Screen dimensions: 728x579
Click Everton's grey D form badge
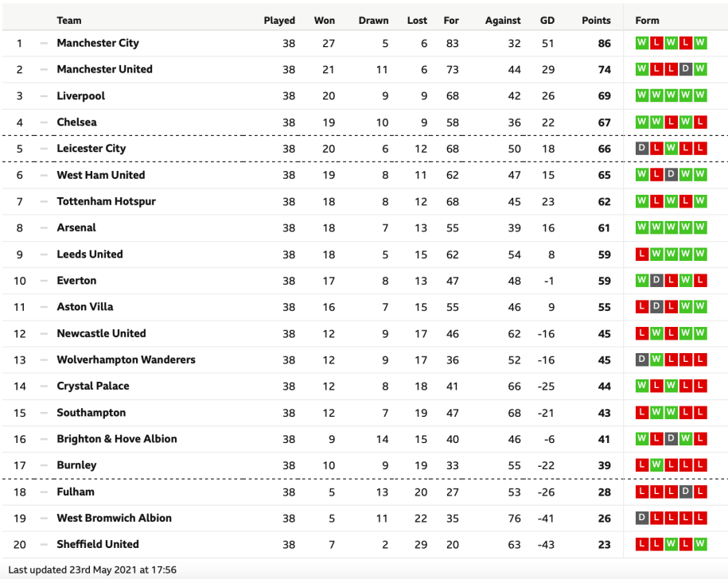[656, 281]
